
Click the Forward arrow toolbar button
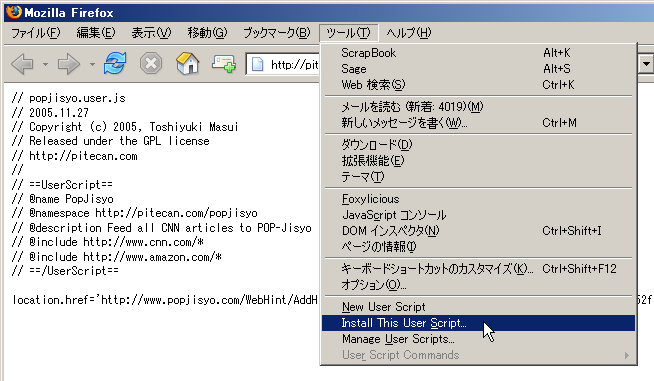pos(69,64)
